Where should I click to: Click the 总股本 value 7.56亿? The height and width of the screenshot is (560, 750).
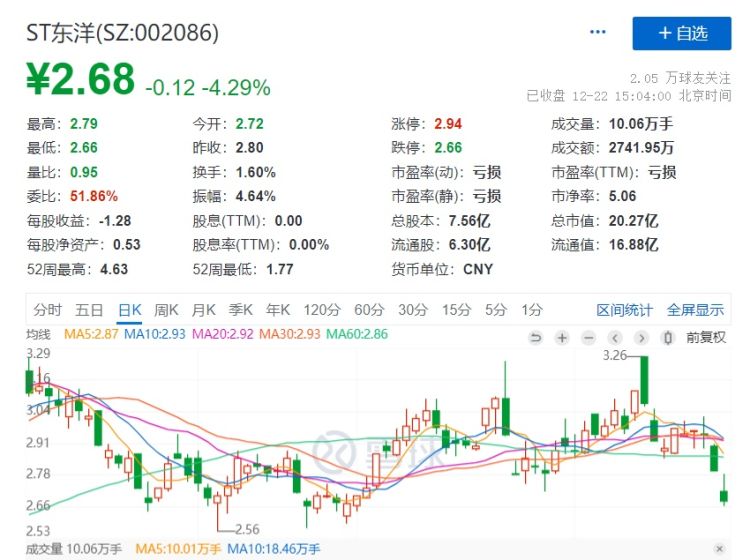pos(469,220)
